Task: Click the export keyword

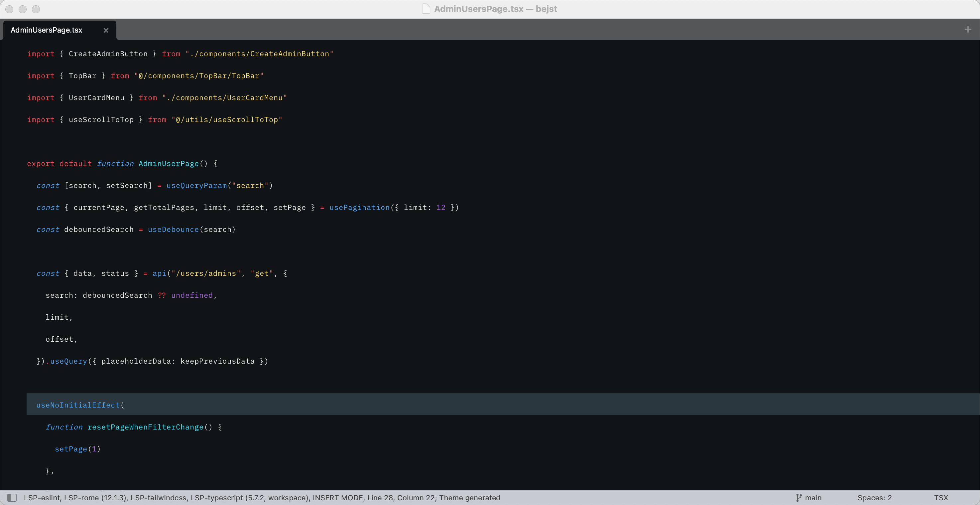Action: [41, 163]
